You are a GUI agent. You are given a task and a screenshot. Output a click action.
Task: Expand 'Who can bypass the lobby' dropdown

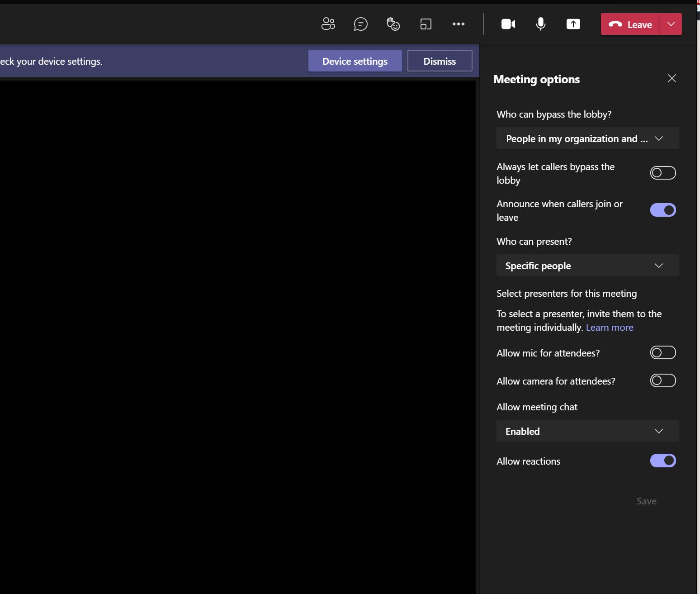coord(588,138)
